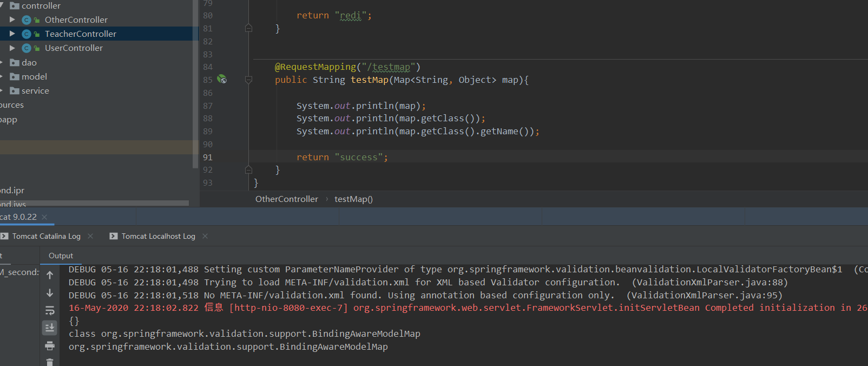The width and height of the screenshot is (868, 366).
Task: Collapse the code fold marker on line 92
Action: tap(248, 169)
